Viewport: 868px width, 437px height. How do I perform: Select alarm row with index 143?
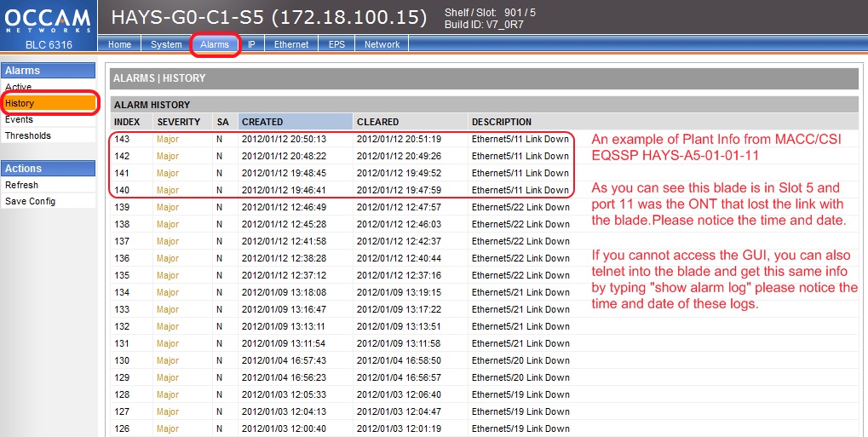341,139
